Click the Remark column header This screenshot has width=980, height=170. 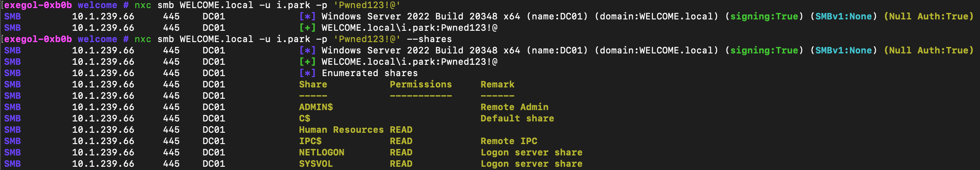click(x=497, y=85)
